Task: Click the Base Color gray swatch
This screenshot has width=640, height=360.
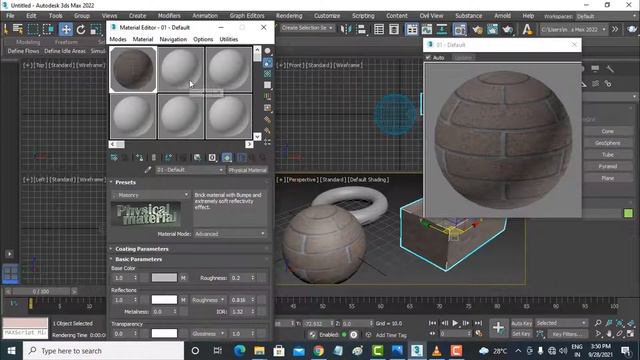Action: point(164,278)
